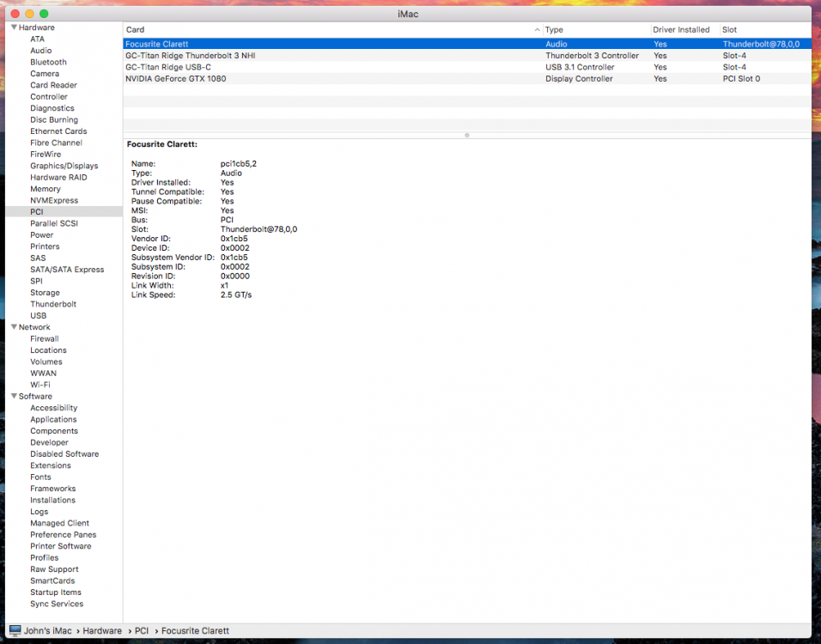Open Diagnostics in the sidebar
Screen dimensions: 821x644
(52, 108)
